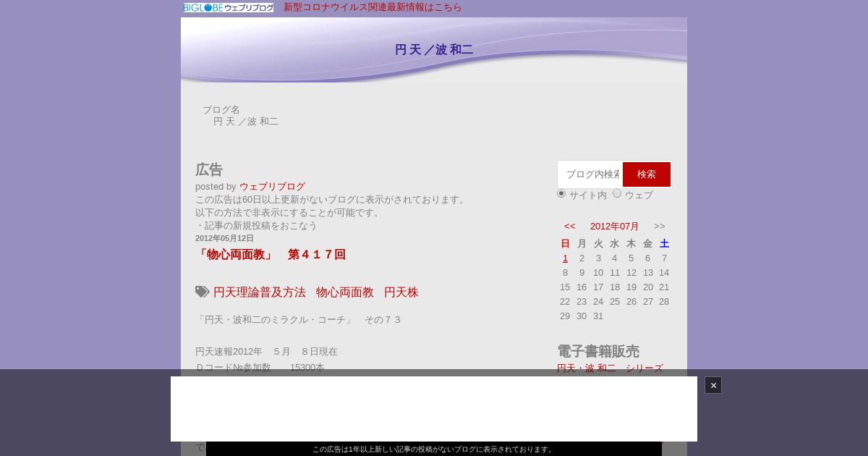Open the 円天理論普及方法 tag
This screenshot has width=868, height=456.
point(260,292)
